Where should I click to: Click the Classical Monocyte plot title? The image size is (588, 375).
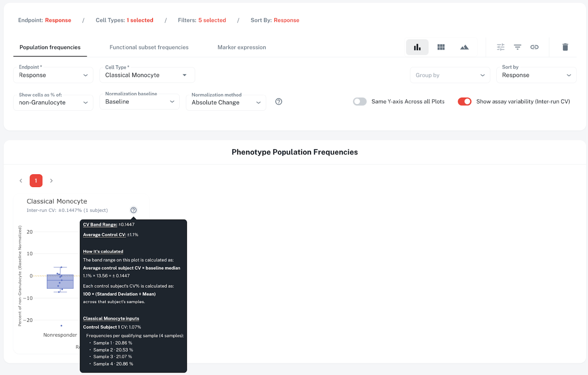tap(57, 201)
